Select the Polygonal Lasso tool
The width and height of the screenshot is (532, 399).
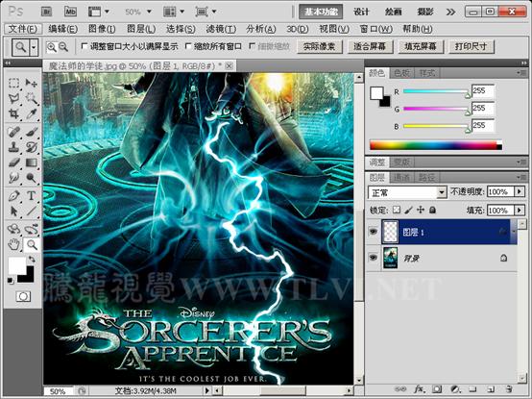(13, 98)
